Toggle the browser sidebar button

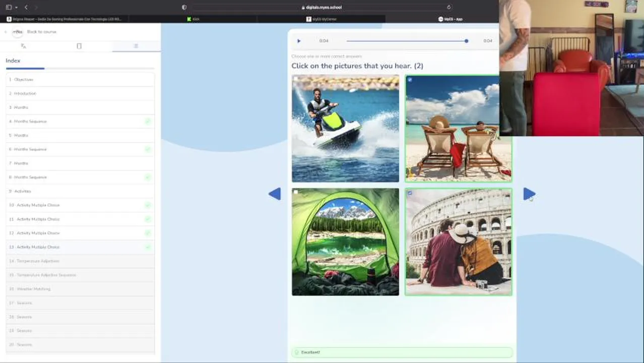9,7
